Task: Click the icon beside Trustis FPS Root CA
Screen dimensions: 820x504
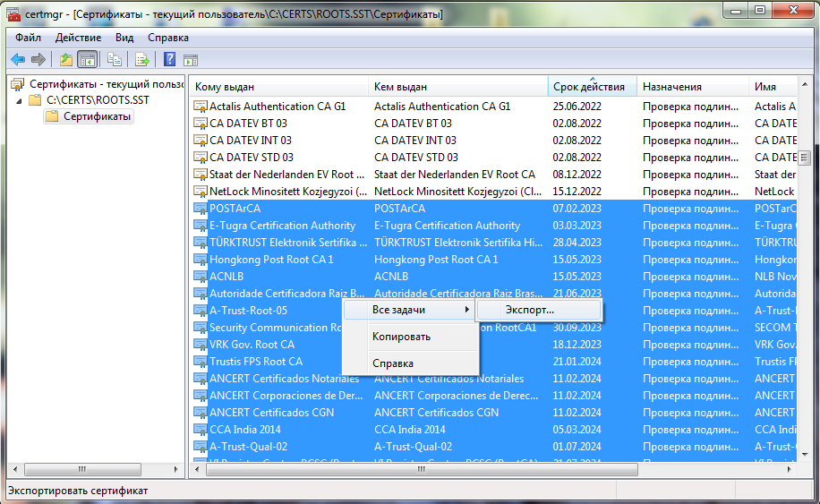Action: 201,362
